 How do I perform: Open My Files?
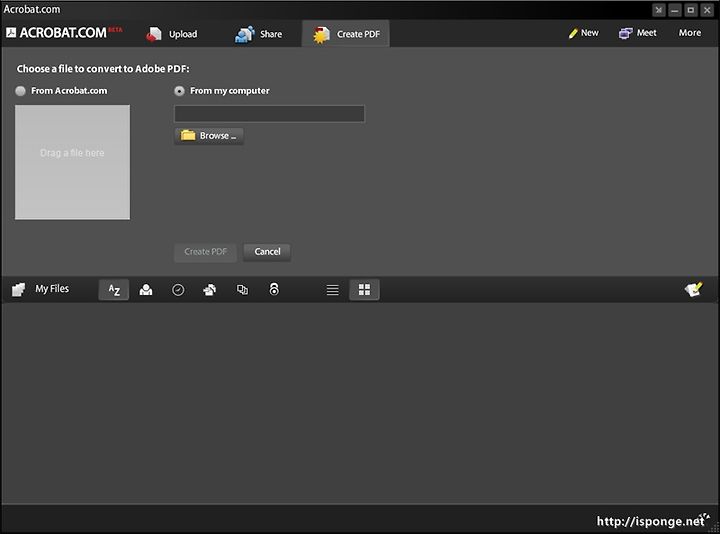point(40,289)
